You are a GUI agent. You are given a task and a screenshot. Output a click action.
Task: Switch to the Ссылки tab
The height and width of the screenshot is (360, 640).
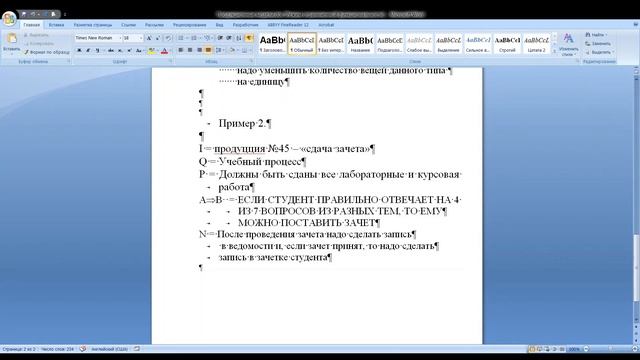tap(128, 25)
